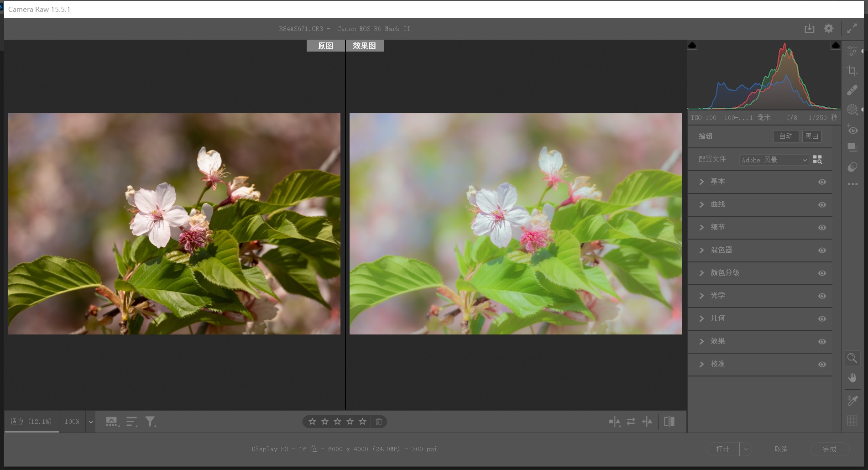Toggle visibility eye for 基本 panel
Screen dimensions: 868x470
pyautogui.click(x=822, y=182)
